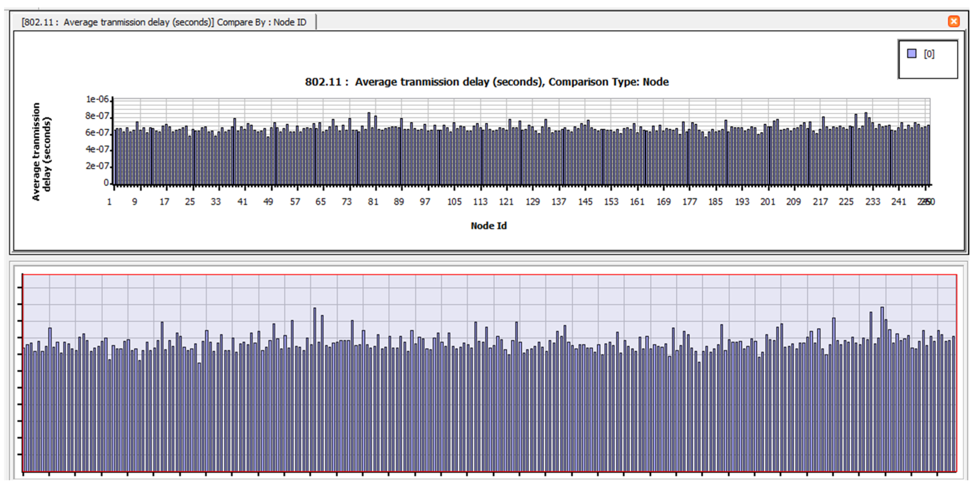Click the Node Id x-axis title

[489, 226]
